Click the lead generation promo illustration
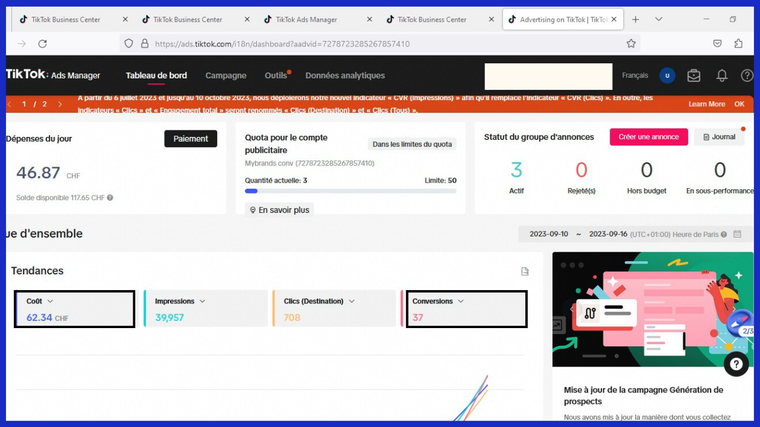The image size is (760, 427). [x=653, y=309]
